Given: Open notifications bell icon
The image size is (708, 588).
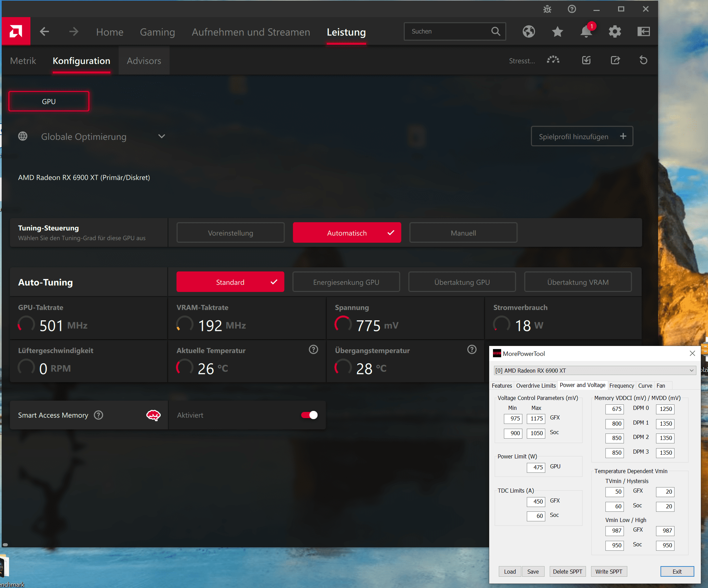Looking at the screenshot, I should pos(586,31).
